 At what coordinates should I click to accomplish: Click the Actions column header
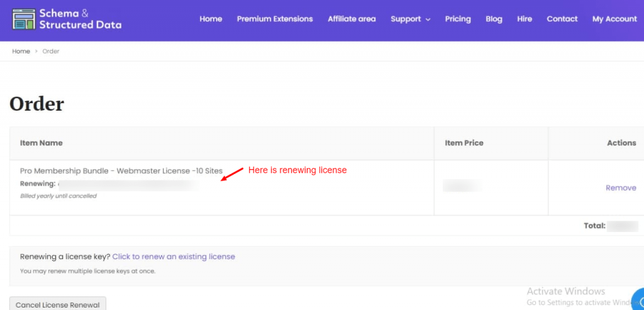pyautogui.click(x=621, y=143)
